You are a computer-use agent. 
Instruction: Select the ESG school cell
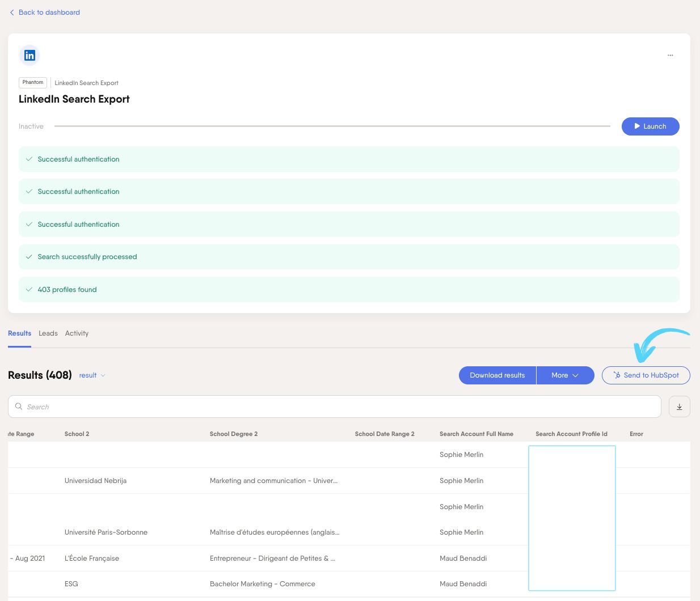71,584
